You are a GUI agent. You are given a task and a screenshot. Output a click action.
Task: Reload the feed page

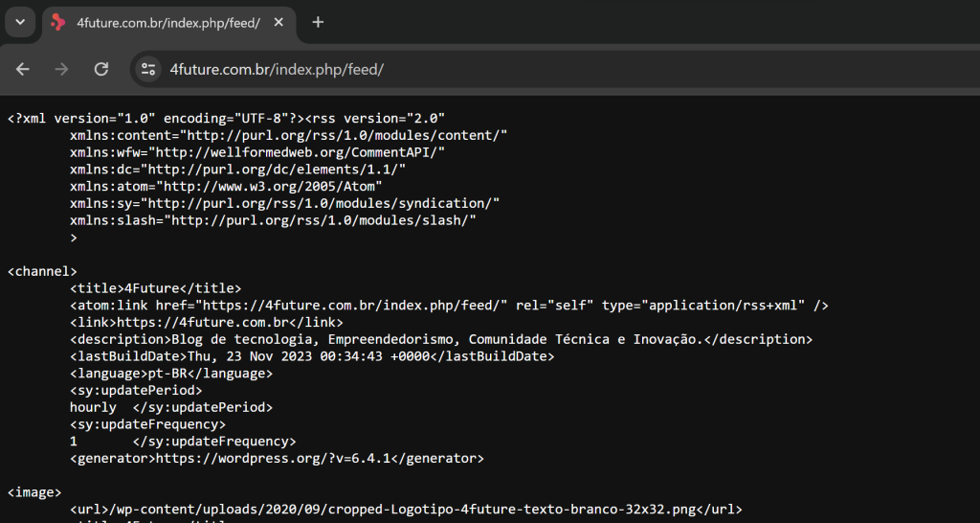pos(101,69)
